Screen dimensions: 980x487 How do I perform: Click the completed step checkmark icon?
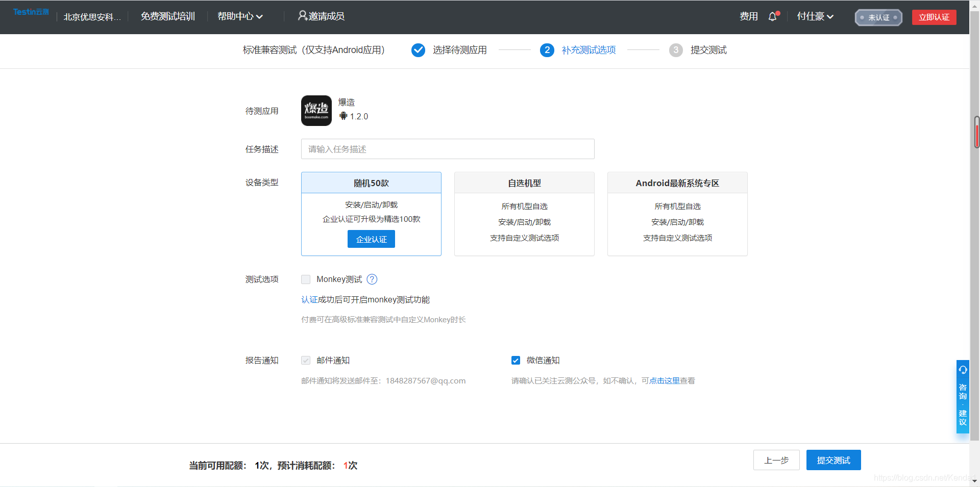coord(418,50)
